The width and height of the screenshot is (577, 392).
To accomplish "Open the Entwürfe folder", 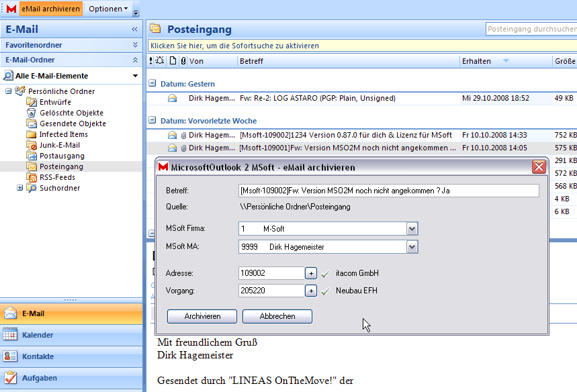I will pyautogui.click(x=55, y=102).
